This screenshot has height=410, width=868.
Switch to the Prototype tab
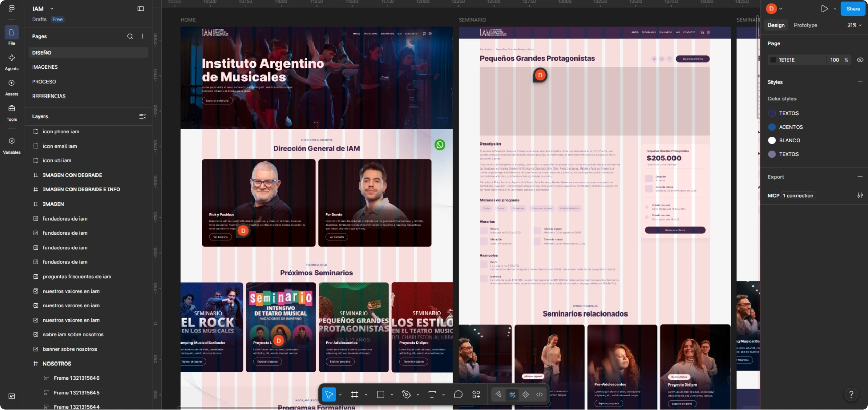click(805, 25)
